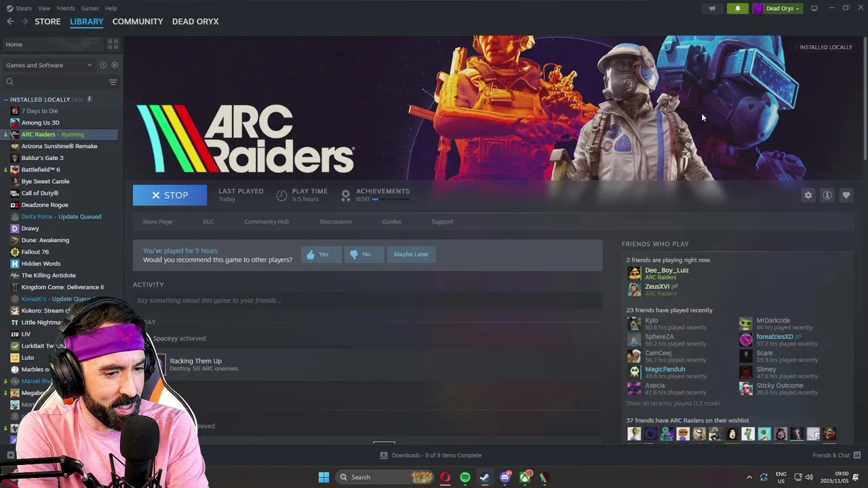
Task: Open the Games menu
Action: (x=90, y=8)
